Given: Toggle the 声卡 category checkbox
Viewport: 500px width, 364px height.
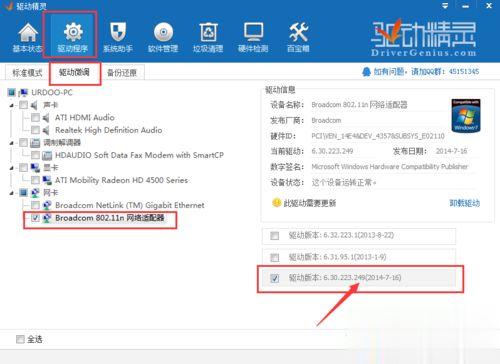Looking at the screenshot, I should tap(23, 105).
